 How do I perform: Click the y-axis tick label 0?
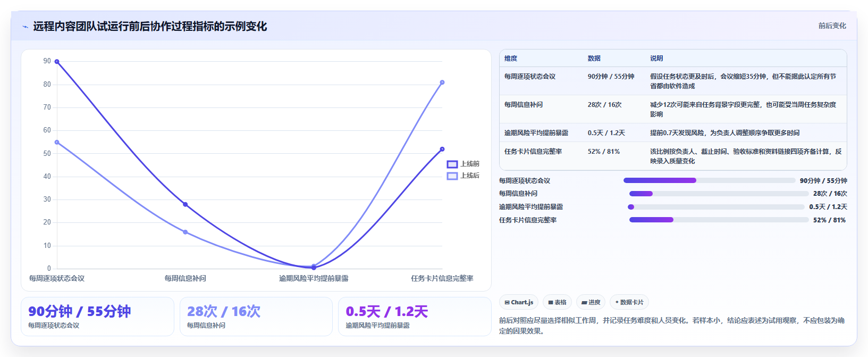[x=49, y=268]
